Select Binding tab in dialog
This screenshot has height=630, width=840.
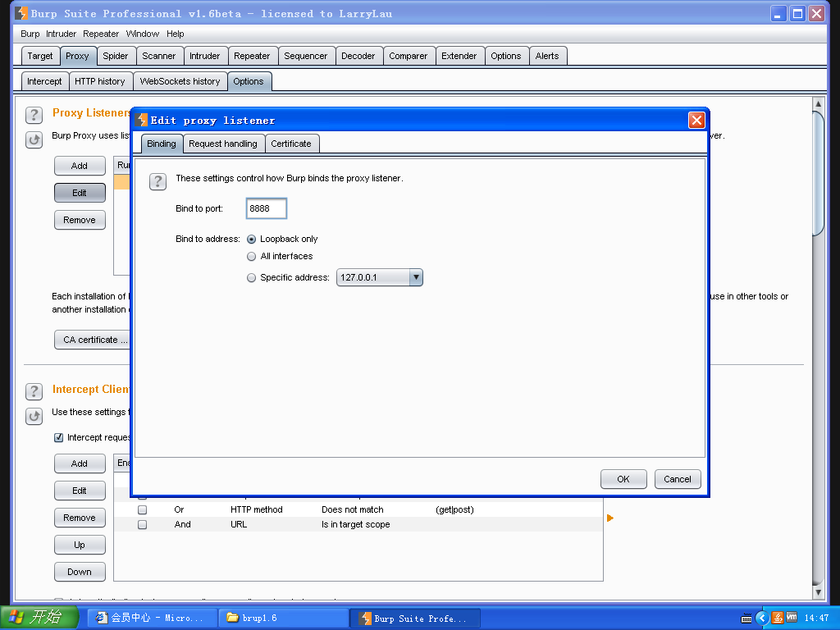162,144
